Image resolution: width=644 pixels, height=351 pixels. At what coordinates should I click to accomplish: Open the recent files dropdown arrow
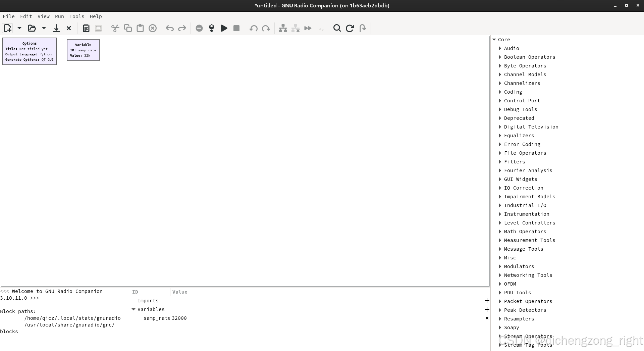click(44, 28)
